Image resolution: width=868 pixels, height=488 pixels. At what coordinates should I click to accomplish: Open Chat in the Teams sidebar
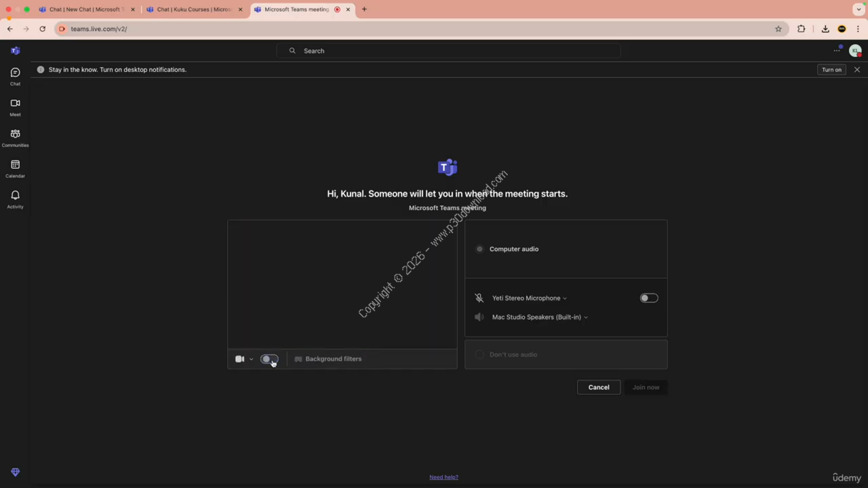click(15, 76)
